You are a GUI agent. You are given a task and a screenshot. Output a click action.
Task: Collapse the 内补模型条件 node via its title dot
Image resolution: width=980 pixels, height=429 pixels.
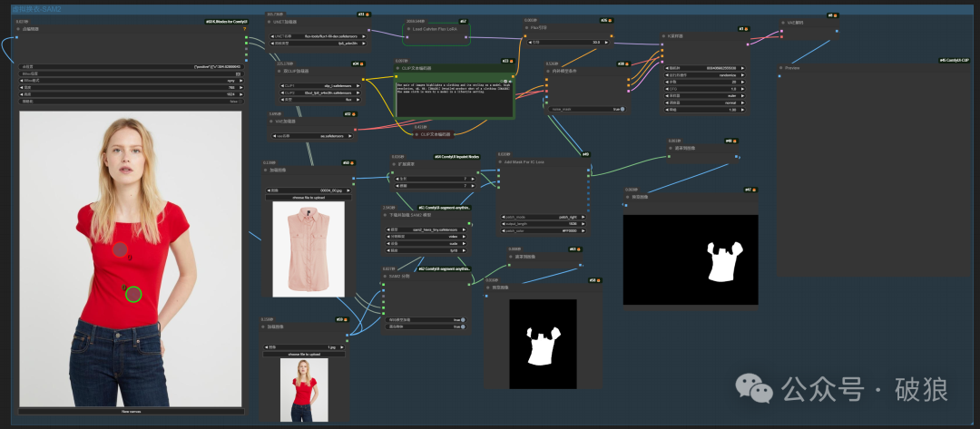pos(548,71)
